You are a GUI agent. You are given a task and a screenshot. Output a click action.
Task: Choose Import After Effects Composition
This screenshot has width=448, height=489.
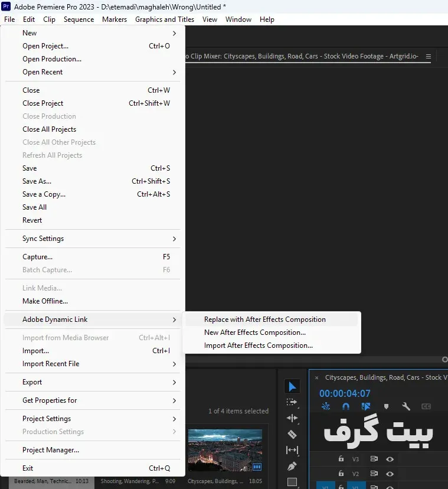pos(272,345)
